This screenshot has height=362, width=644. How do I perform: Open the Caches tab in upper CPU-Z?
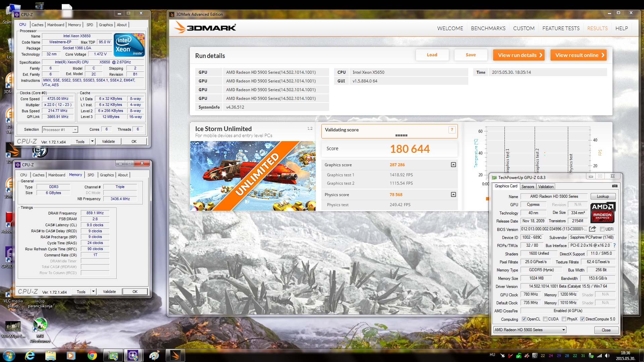pos(38,25)
